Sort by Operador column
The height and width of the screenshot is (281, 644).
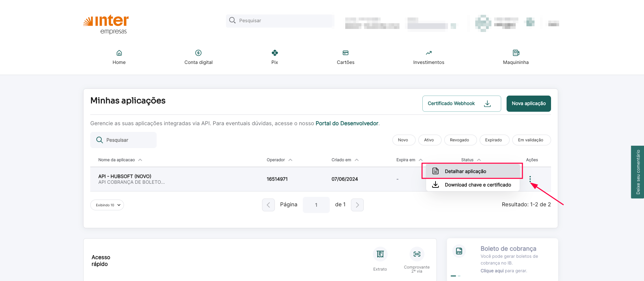click(x=279, y=160)
